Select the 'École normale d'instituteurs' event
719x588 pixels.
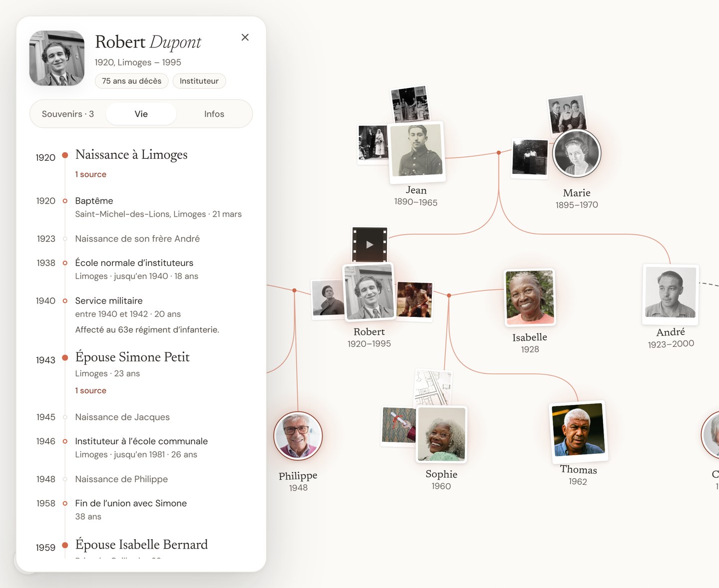pos(134,263)
